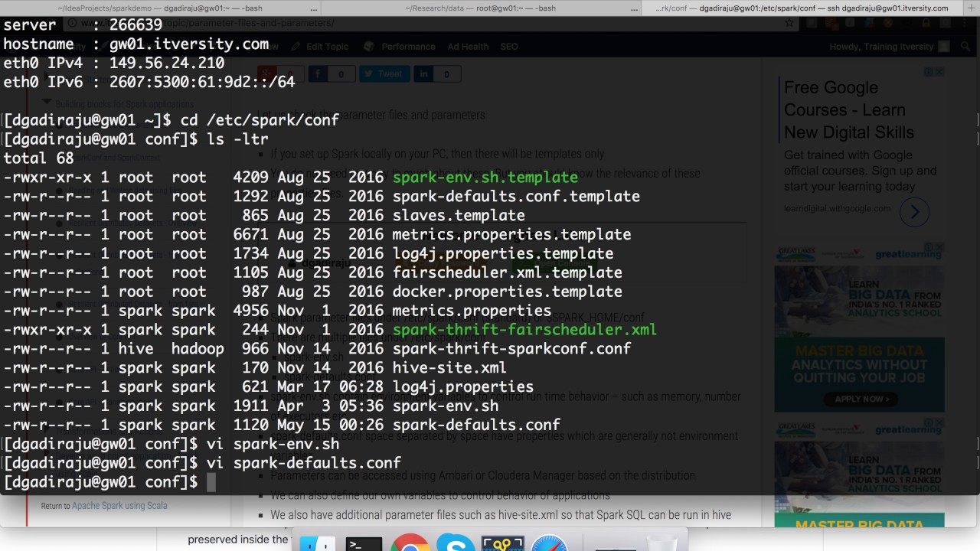
Task: Click the 'total 68' output line
Action: tap(38, 158)
